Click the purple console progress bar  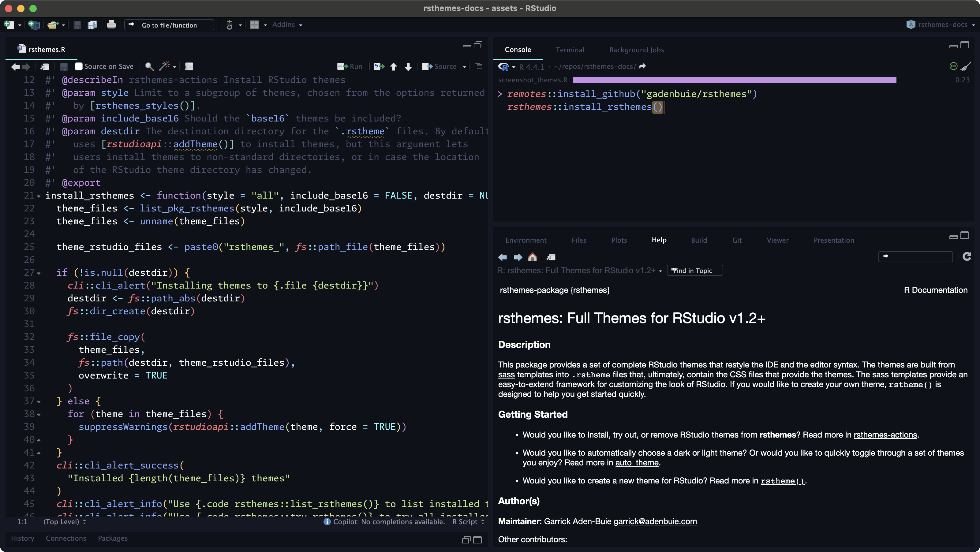[734, 80]
